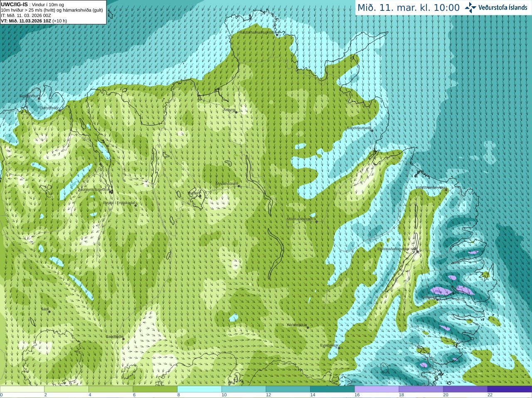Click the 'UWC/IG-IS' model title
The image size is (532, 398).
tap(14, 4)
